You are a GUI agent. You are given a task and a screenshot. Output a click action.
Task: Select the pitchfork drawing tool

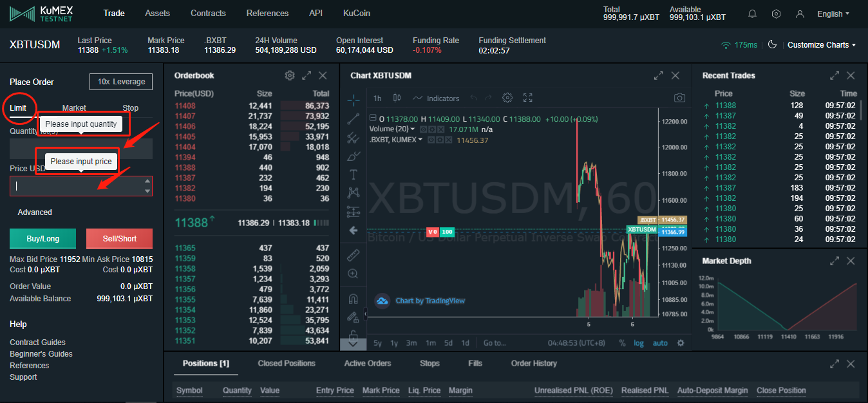point(354,137)
